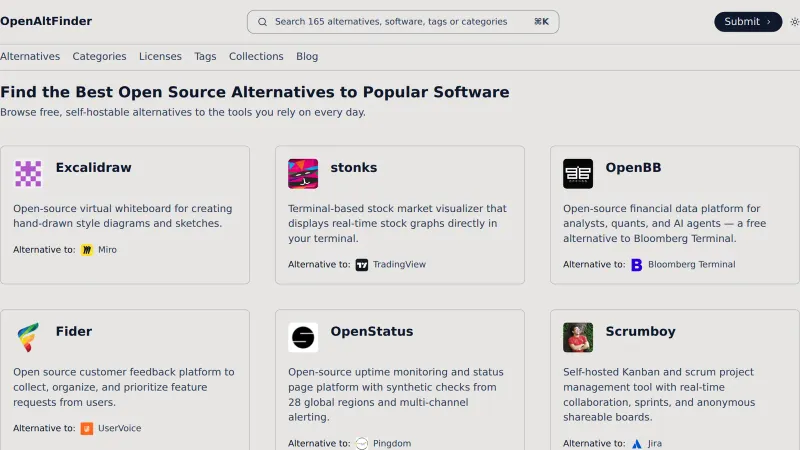Click the Excalidraw purple checkered logo
Image resolution: width=800 pixels, height=450 pixels.
28,174
